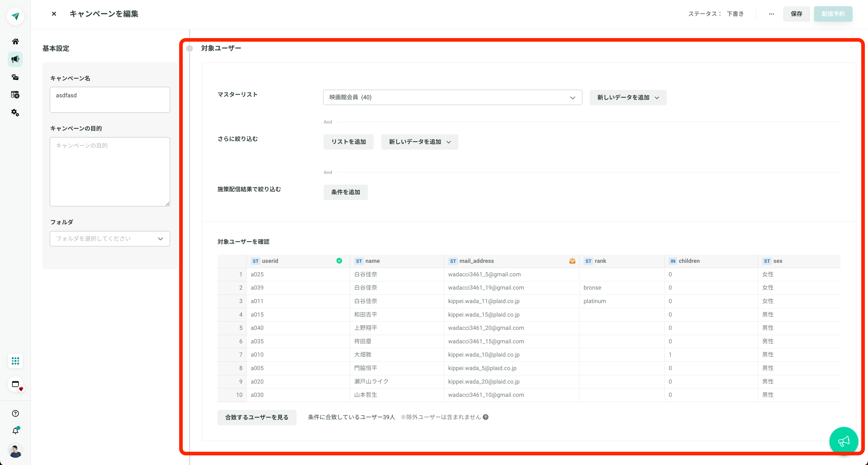Image resolution: width=868 pixels, height=465 pixels.
Task: Open the gears settings sidebar icon
Action: tap(15, 113)
